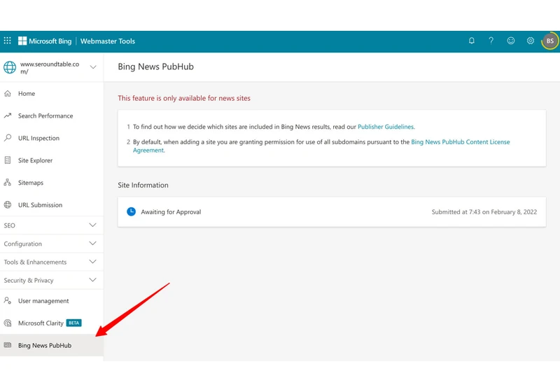
Task: Open the notifications bell icon
Action: point(471,41)
